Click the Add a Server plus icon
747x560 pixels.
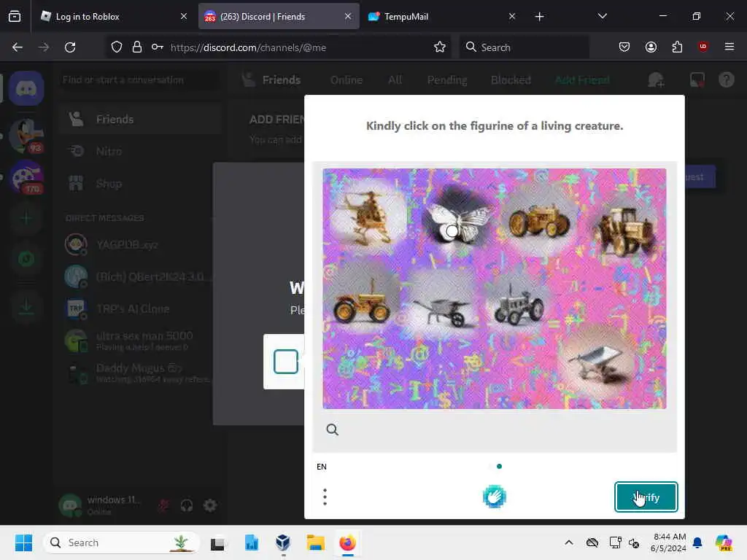(27, 218)
